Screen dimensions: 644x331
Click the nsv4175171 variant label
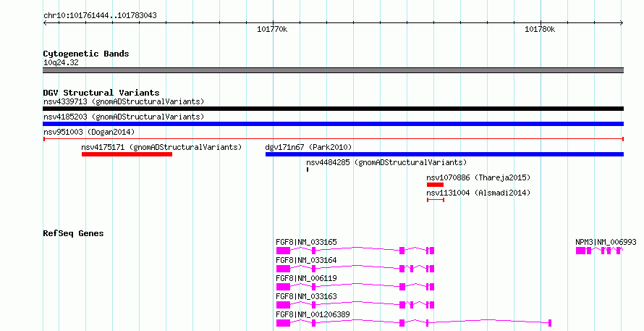tap(161, 147)
